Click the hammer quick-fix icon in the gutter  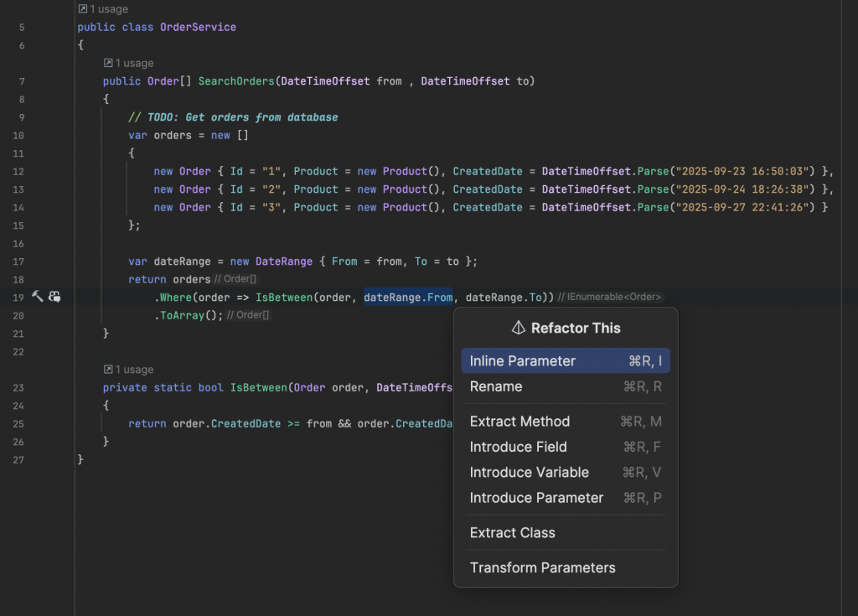pos(38,297)
